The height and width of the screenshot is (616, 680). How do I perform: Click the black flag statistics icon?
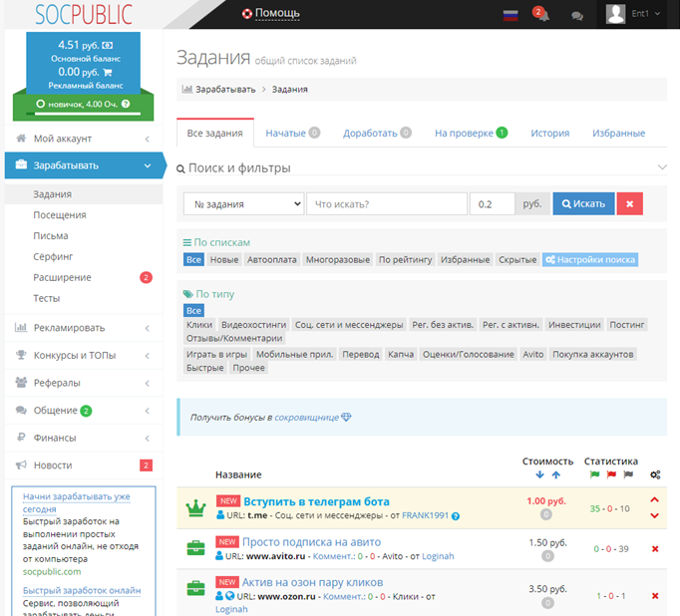pyautogui.click(x=628, y=474)
